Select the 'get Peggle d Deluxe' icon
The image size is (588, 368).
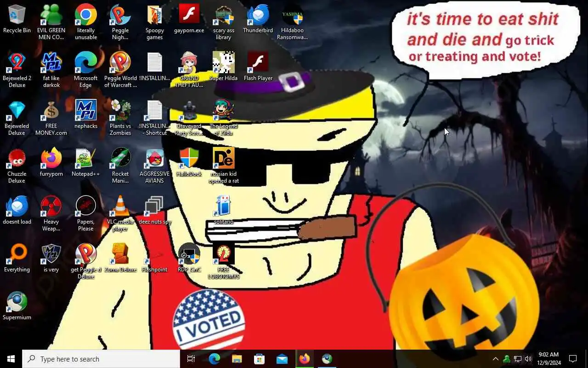point(86,261)
